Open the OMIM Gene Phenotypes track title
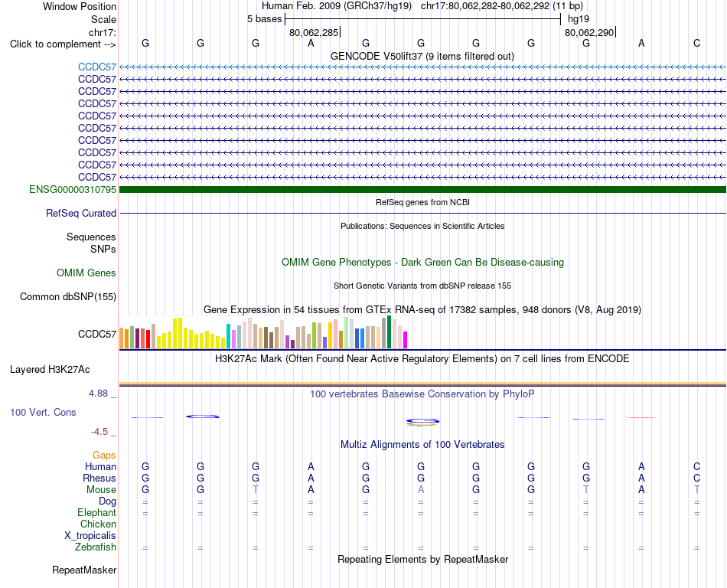727x588 pixels. pyautogui.click(x=422, y=262)
